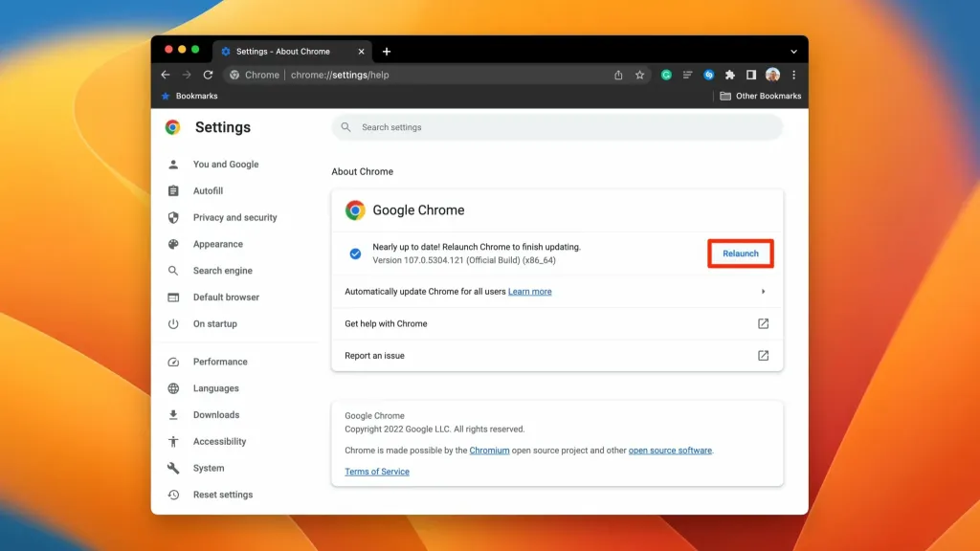The width and height of the screenshot is (980, 551).
Task: Expand Automatically update Chrome for all users
Action: [763, 292]
